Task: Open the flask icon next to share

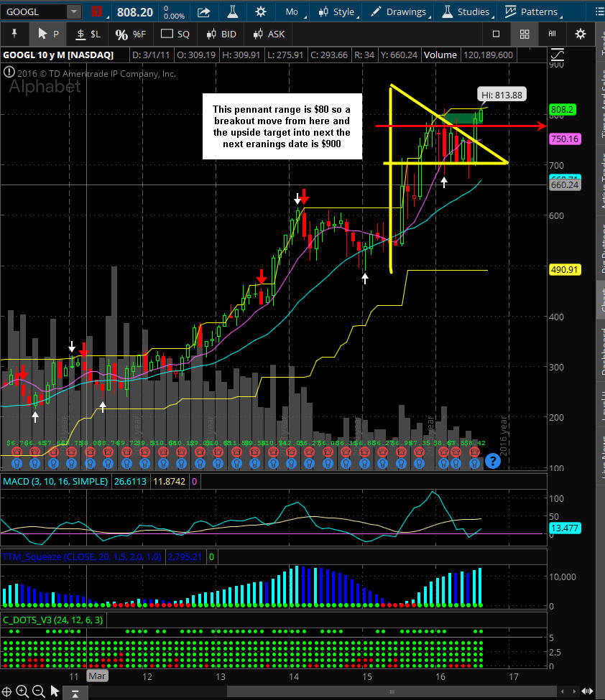Action: (232, 11)
